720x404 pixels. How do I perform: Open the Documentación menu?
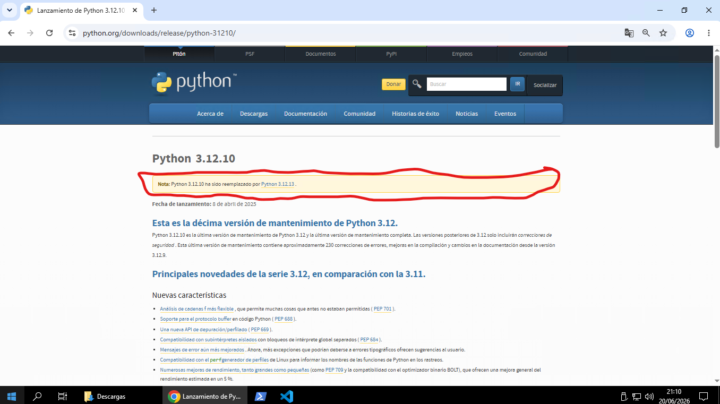click(305, 113)
